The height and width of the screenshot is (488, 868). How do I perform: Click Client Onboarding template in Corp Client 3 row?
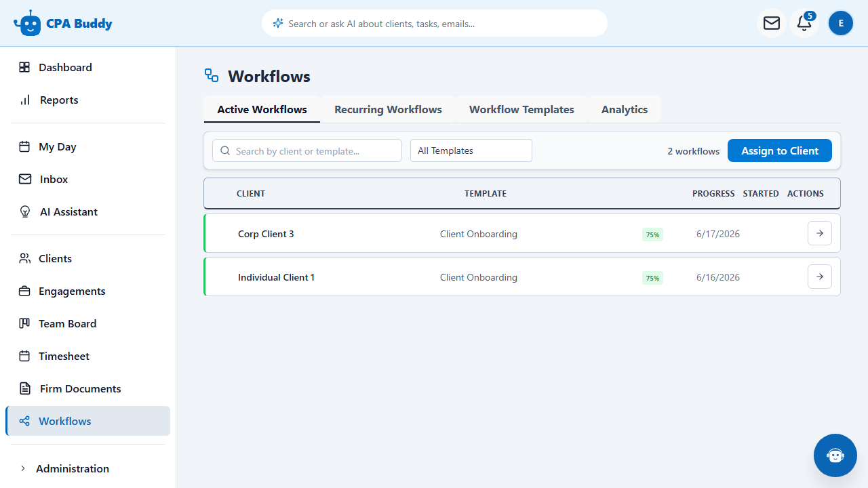tap(479, 234)
